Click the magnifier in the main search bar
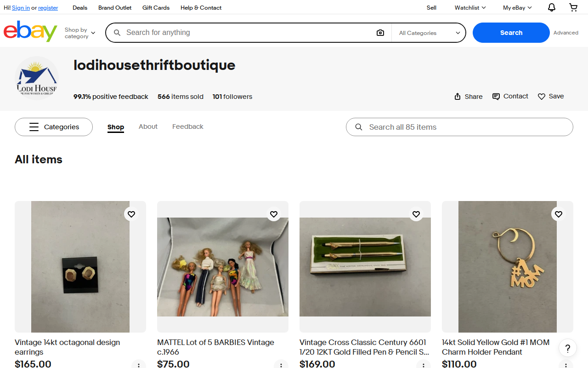This screenshot has height=368, width=588. pos(117,33)
